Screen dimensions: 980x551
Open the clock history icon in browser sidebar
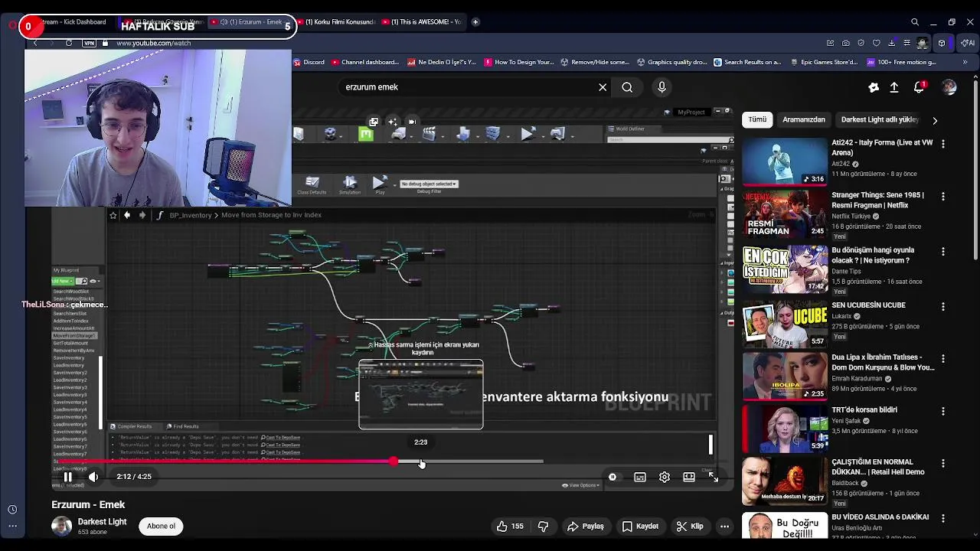pyautogui.click(x=12, y=510)
